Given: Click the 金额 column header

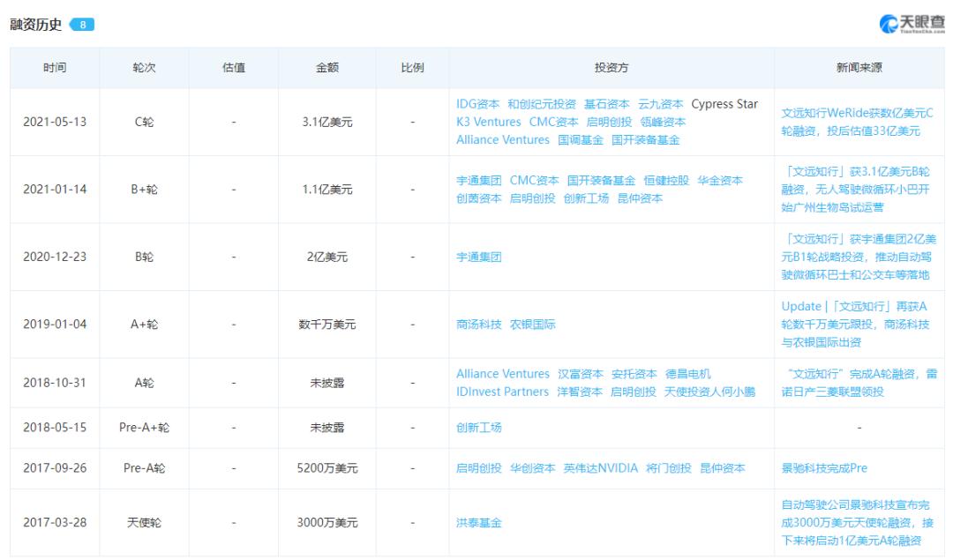Looking at the screenshot, I should coord(327,68).
